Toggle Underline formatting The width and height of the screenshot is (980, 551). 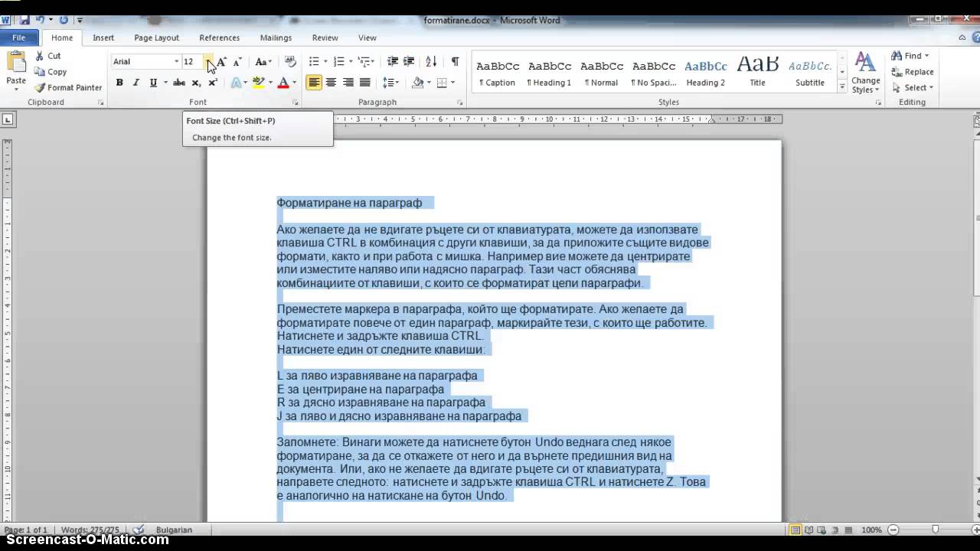tap(153, 83)
